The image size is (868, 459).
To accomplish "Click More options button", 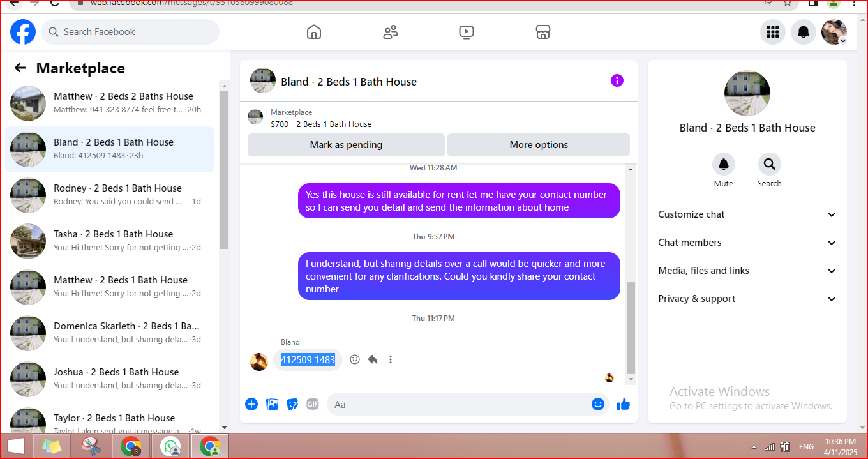I will [x=539, y=145].
